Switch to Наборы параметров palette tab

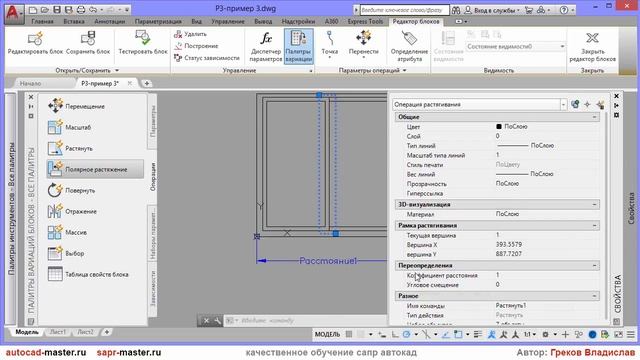(x=153, y=235)
